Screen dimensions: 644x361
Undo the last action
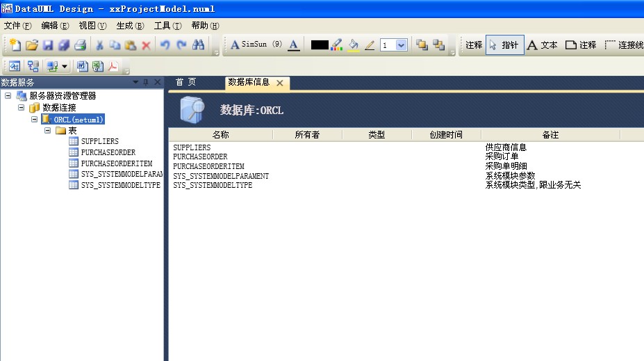(165, 45)
